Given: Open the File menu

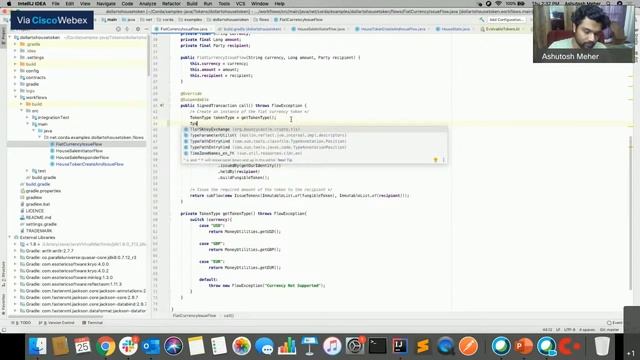Looking at the screenshot, I should 56,4.
